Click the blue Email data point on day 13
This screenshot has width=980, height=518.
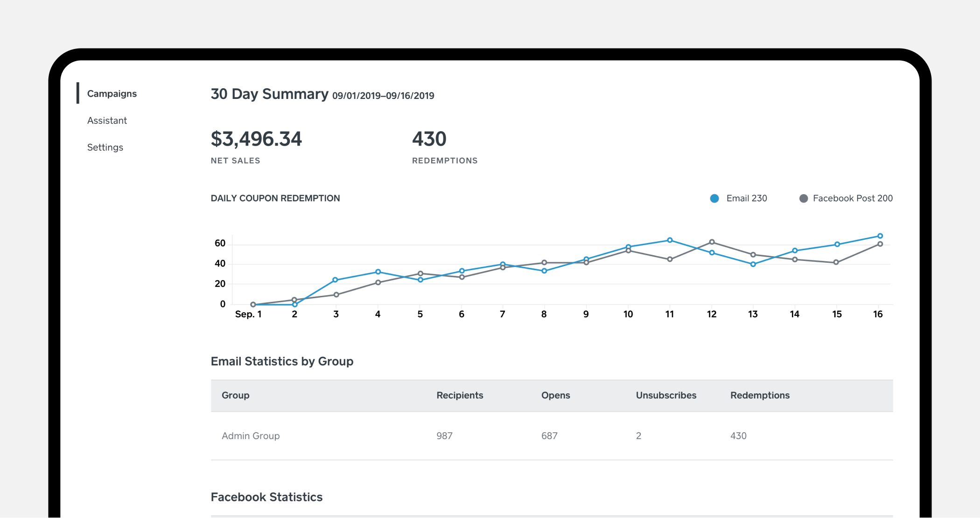click(x=753, y=264)
